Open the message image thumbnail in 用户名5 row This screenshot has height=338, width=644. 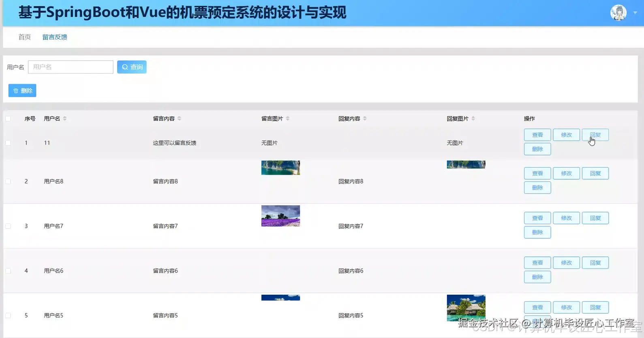click(280, 298)
